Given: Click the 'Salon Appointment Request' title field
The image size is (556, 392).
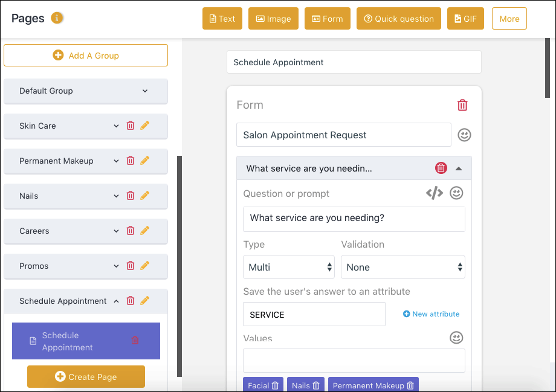Looking at the screenshot, I should click(344, 135).
